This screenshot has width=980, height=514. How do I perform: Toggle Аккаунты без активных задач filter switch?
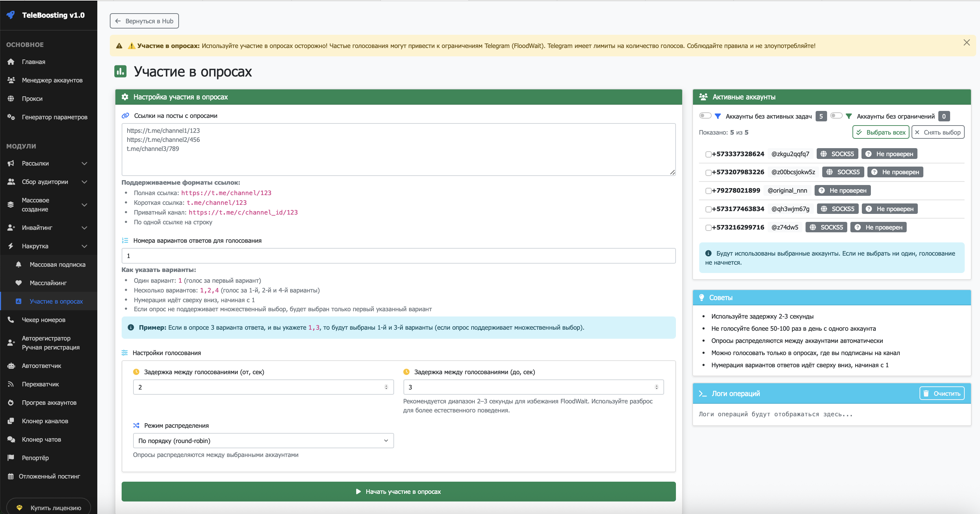[x=705, y=116]
